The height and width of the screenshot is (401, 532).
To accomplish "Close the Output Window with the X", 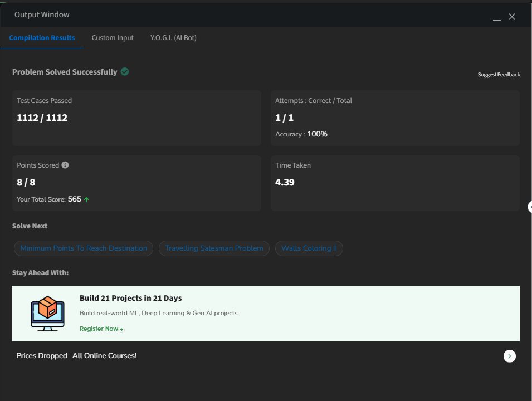I will tap(512, 17).
